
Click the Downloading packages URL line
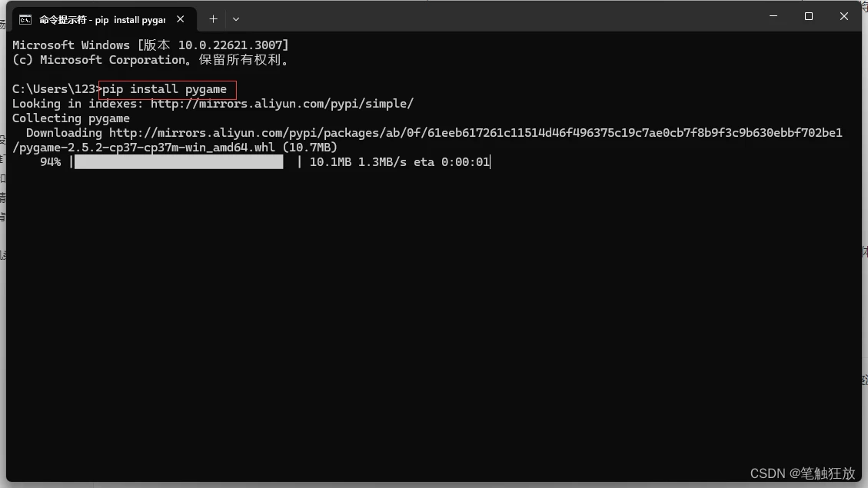point(434,133)
